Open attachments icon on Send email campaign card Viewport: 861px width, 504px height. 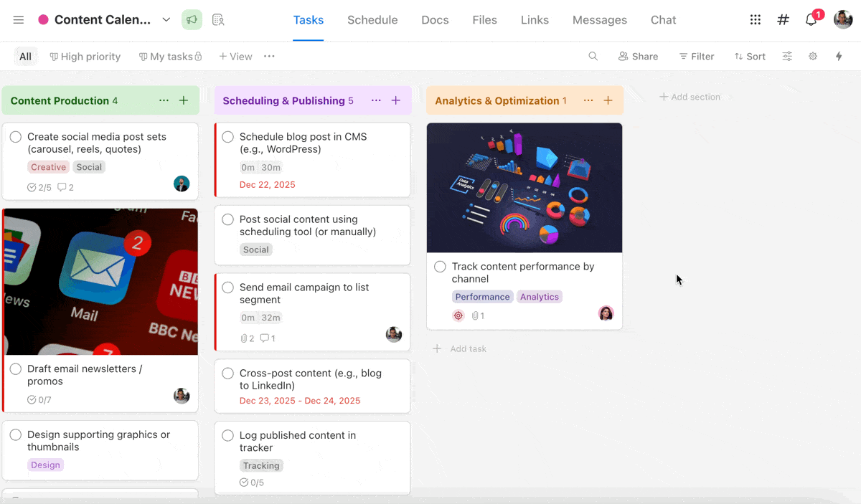coord(247,338)
